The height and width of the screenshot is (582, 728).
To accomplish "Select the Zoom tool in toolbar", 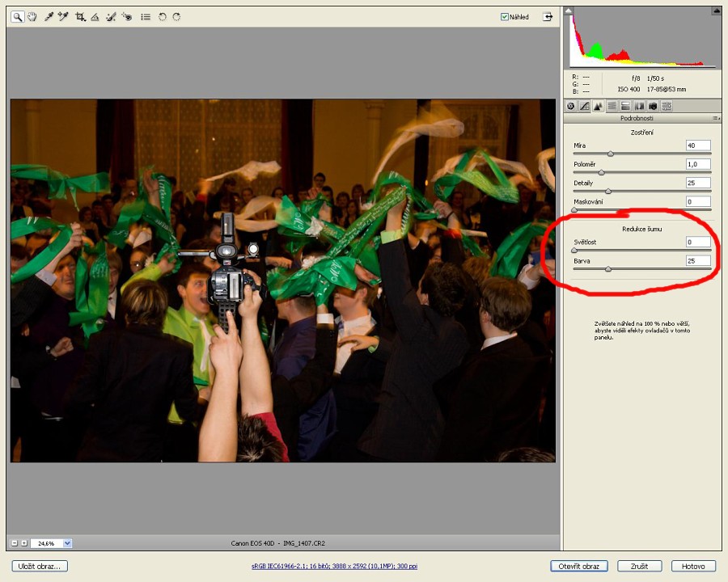I will tap(17, 16).
